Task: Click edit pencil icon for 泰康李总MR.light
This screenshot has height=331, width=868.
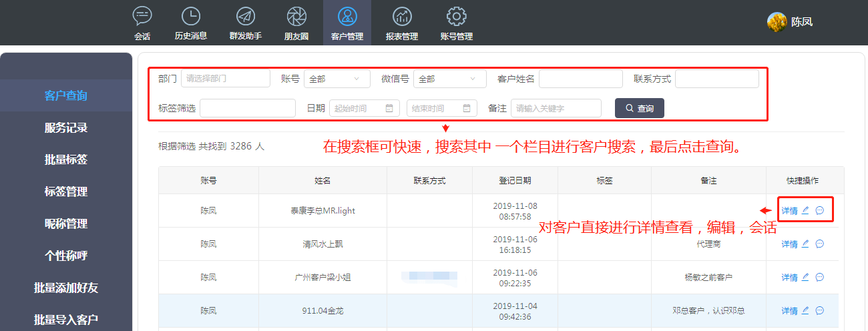Action: point(805,210)
